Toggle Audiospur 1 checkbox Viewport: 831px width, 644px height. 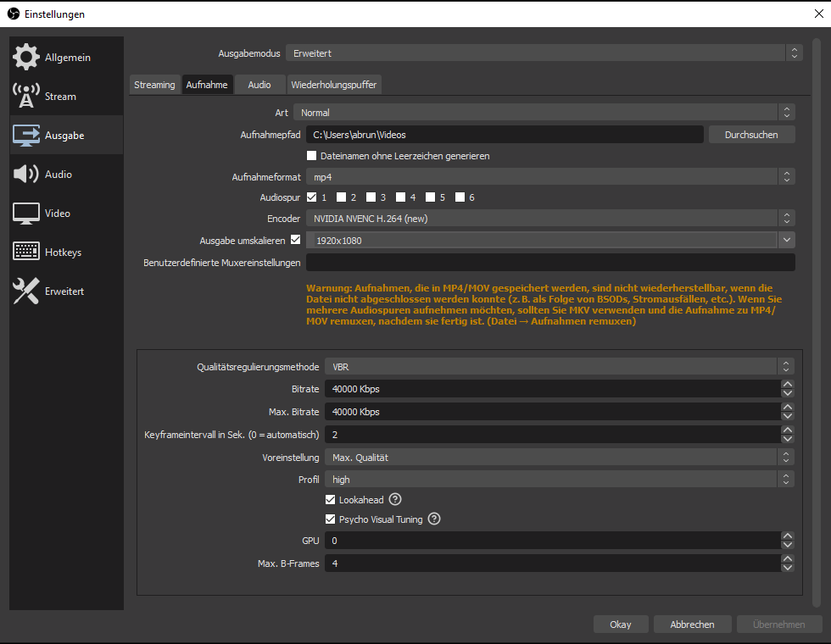tap(312, 197)
